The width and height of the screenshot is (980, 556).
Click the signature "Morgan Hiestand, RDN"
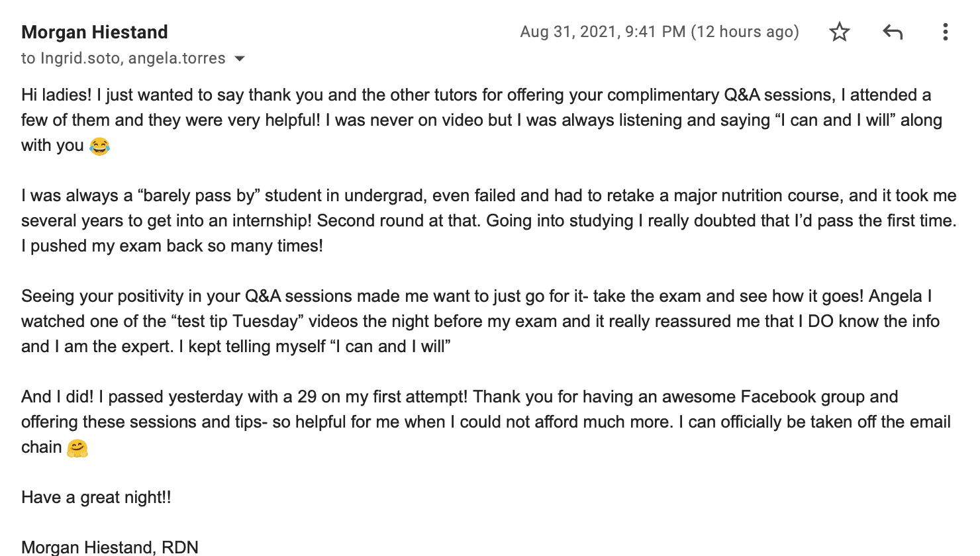click(x=110, y=547)
